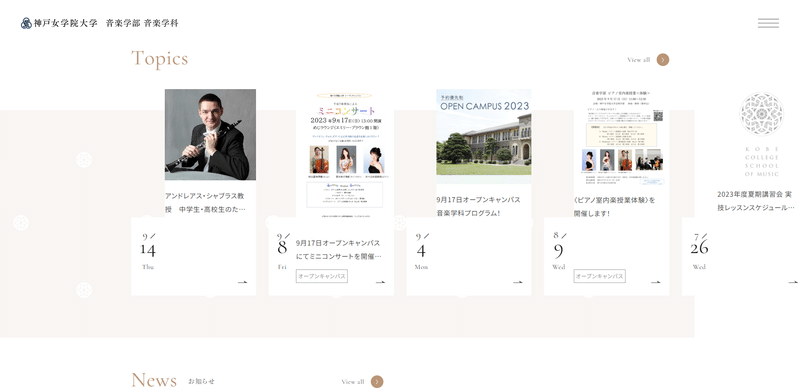Click the News View all circle arrow
Image resolution: width=800 pixels, height=388 pixels.
click(x=377, y=382)
